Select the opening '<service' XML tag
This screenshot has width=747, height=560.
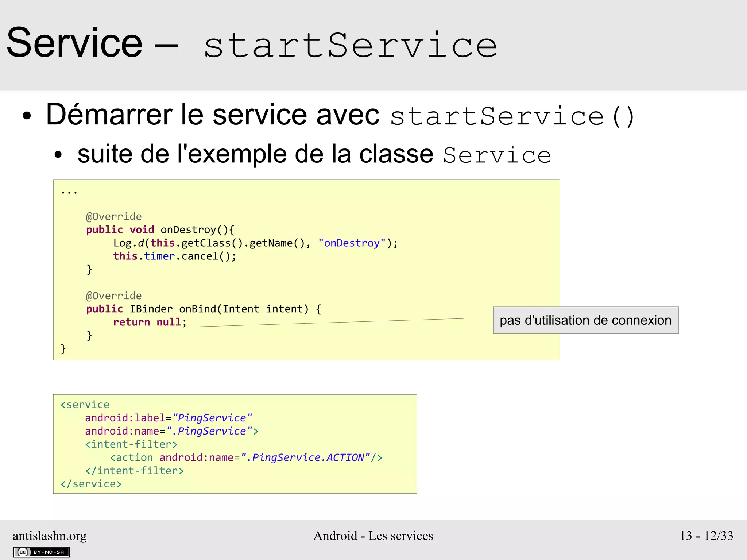pyautogui.click(x=85, y=405)
